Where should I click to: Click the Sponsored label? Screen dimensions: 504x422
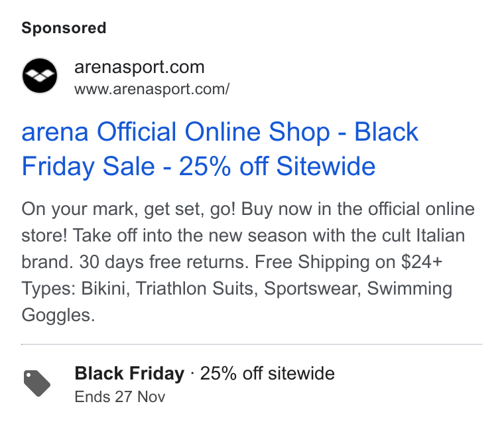coord(64,28)
